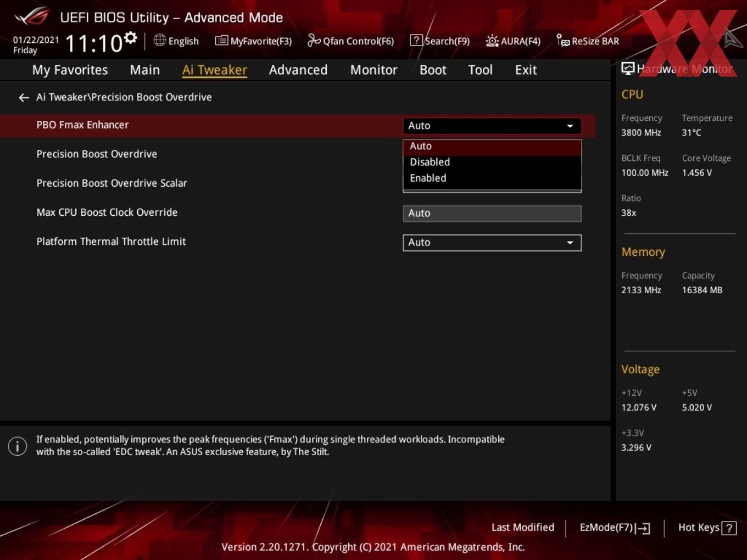Click Last Modified button
The height and width of the screenshot is (560, 747).
pos(523,528)
